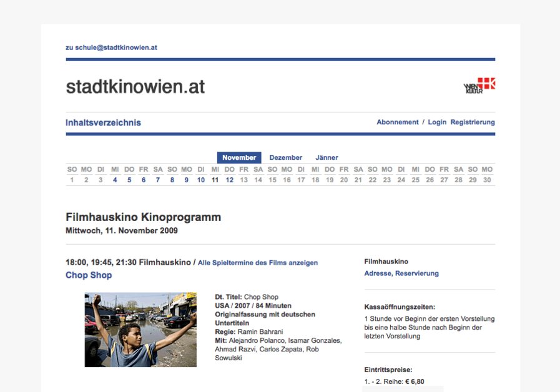Switch to the Dezember tab
The height and width of the screenshot is (392, 560).
[286, 157]
